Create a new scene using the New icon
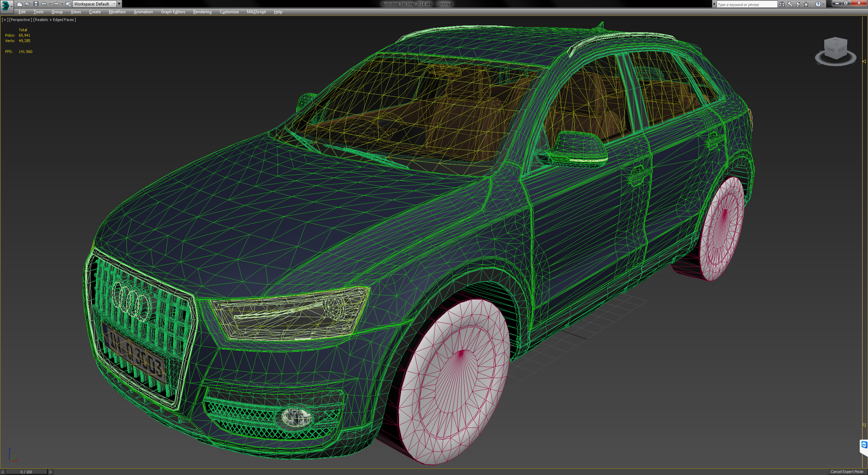The width and height of the screenshot is (868, 475). point(19,4)
